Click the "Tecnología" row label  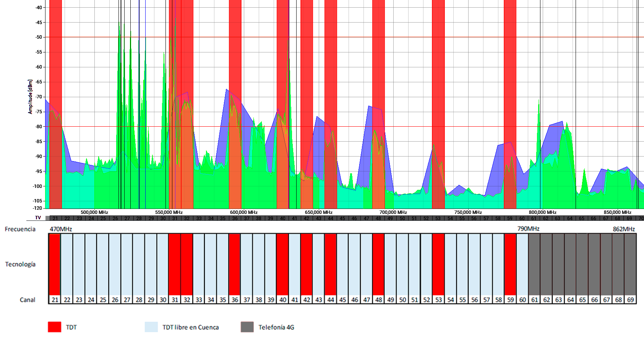pyautogui.click(x=20, y=264)
